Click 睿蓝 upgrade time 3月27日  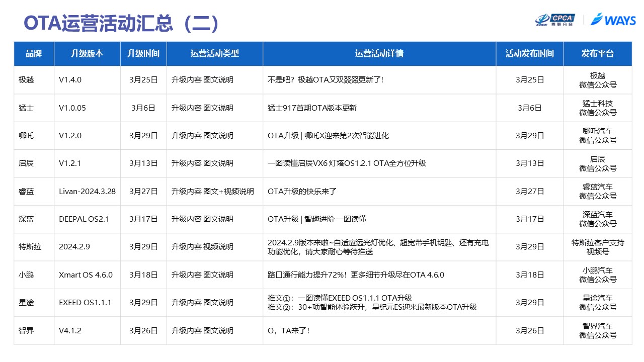[143, 192]
